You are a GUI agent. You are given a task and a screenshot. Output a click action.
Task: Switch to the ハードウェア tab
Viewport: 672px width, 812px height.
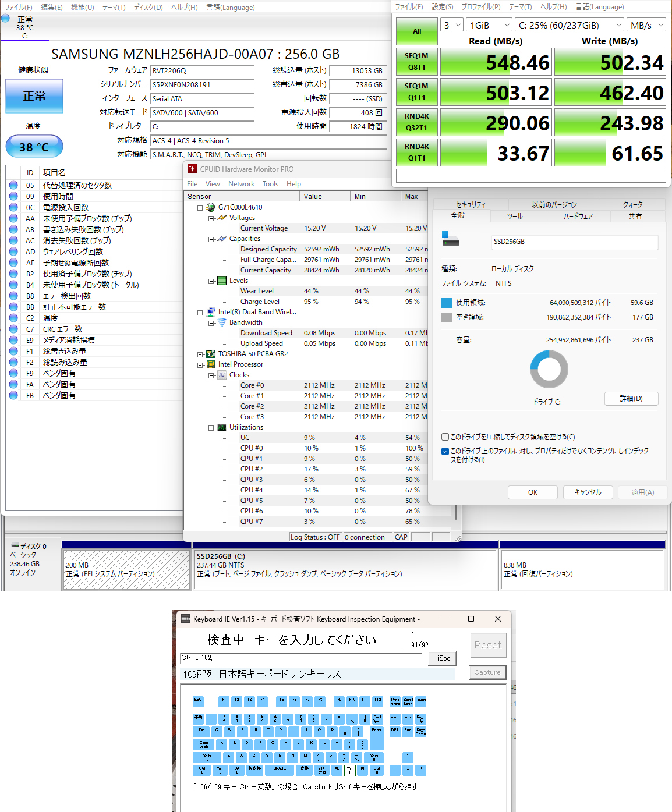(578, 216)
